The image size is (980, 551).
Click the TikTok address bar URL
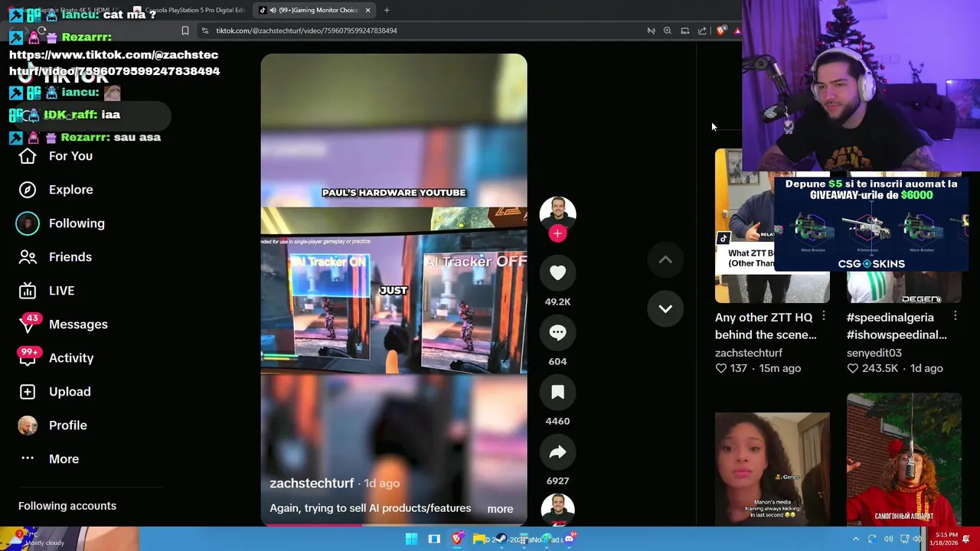(306, 31)
